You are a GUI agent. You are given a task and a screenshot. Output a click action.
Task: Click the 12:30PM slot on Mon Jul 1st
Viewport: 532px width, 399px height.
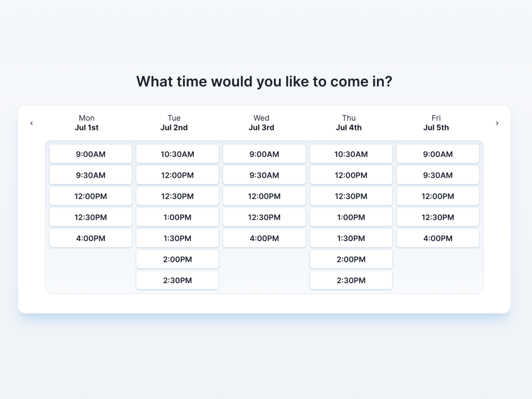click(x=90, y=217)
